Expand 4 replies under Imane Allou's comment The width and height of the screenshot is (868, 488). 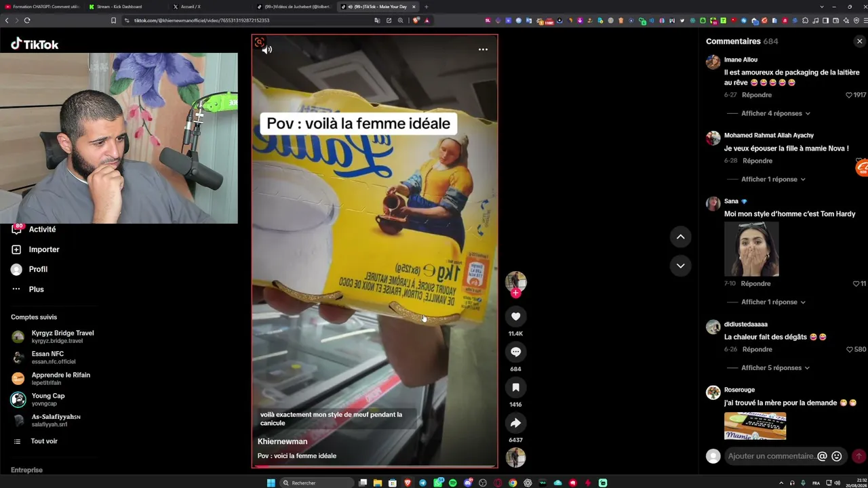(776, 113)
